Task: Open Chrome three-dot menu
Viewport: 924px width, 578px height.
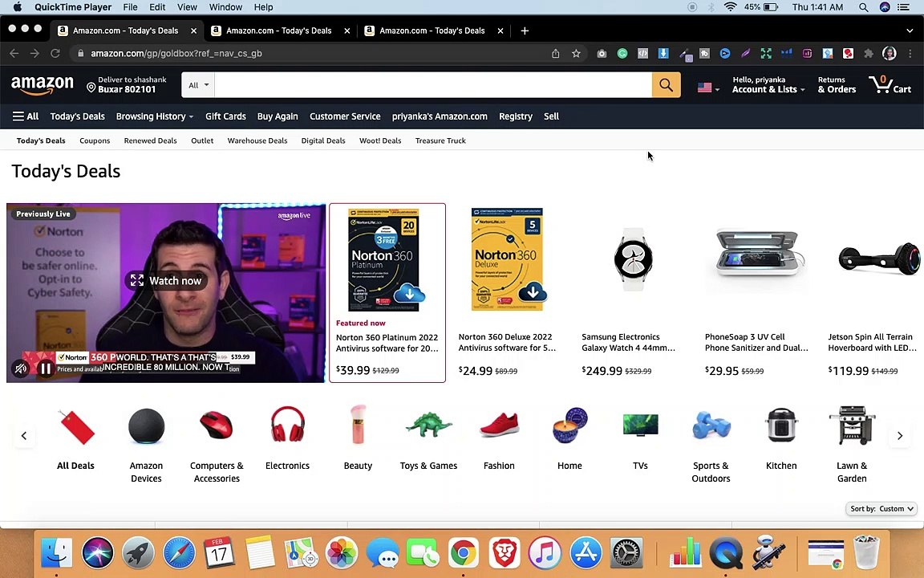Action: click(910, 54)
